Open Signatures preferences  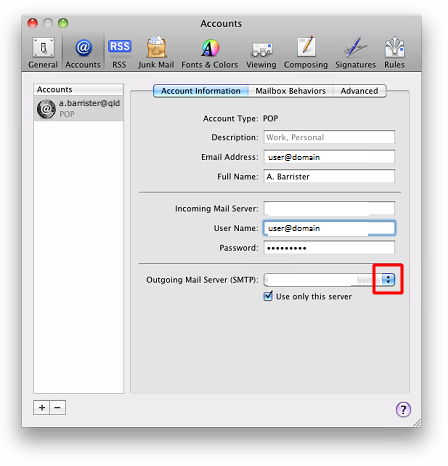click(x=356, y=53)
